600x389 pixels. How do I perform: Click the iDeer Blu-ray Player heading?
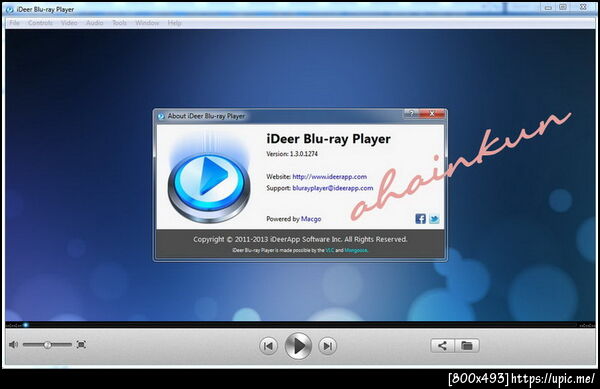(328, 139)
